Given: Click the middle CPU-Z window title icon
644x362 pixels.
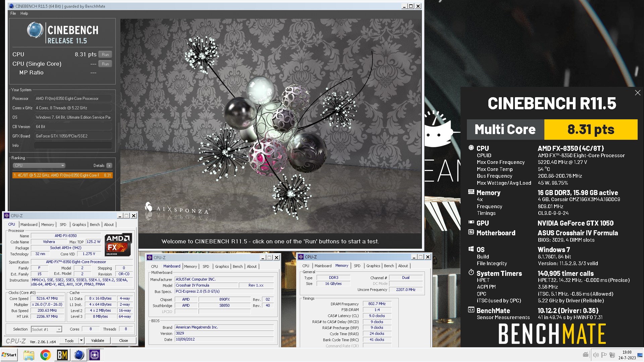Looking at the screenshot, I should tap(150, 257).
